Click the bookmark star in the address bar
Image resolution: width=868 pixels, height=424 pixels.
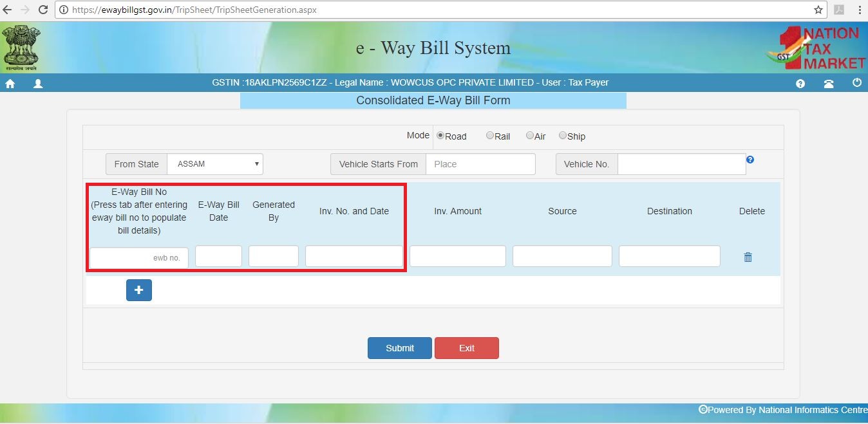pyautogui.click(x=818, y=10)
